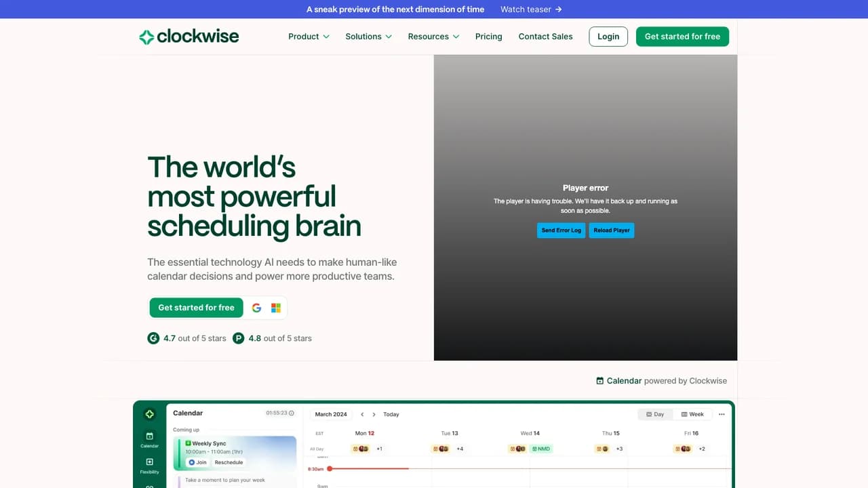Show +3 more all-day events on Thursday

pyautogui.click(x=618, y=449)
